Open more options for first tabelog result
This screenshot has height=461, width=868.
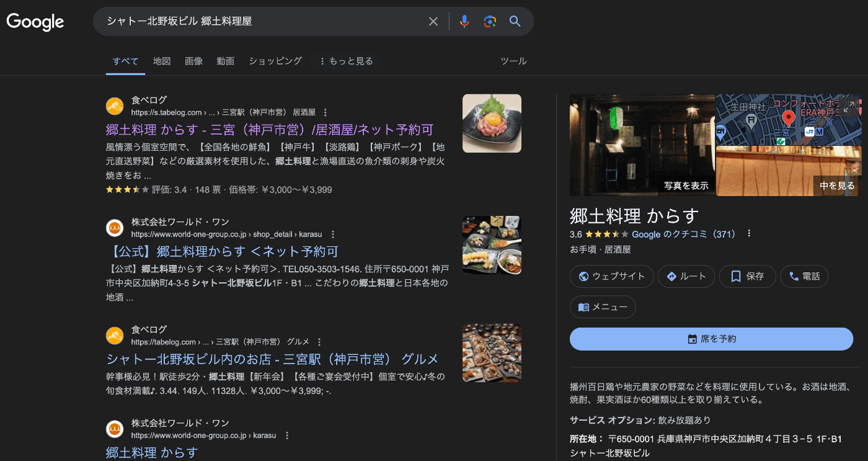point(325,112)
